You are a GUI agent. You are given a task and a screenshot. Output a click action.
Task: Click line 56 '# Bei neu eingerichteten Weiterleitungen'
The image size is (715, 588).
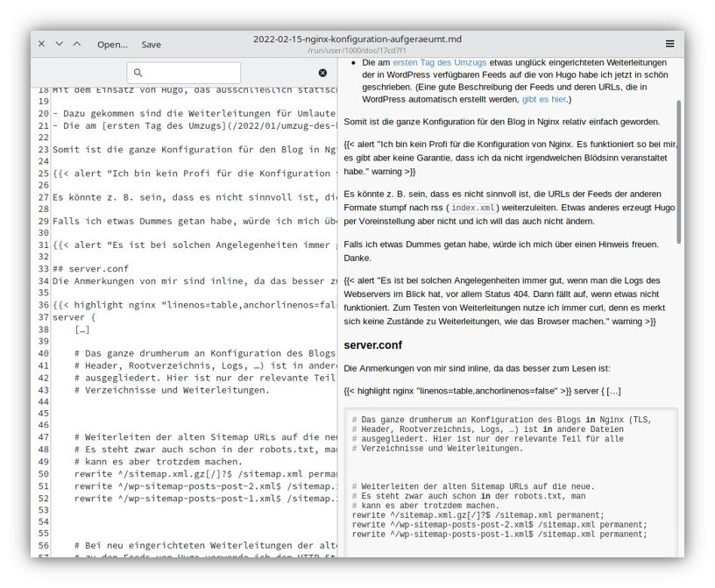(205, 545)
